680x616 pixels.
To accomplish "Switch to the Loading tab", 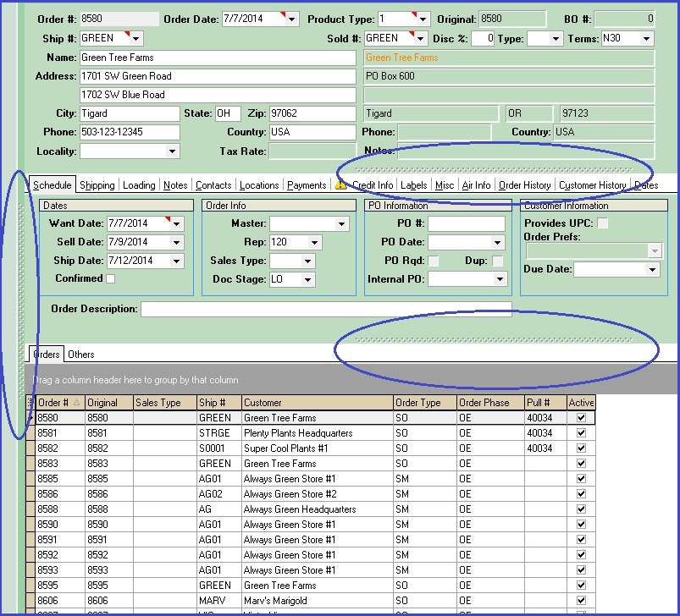I will [x=139, y=185].
